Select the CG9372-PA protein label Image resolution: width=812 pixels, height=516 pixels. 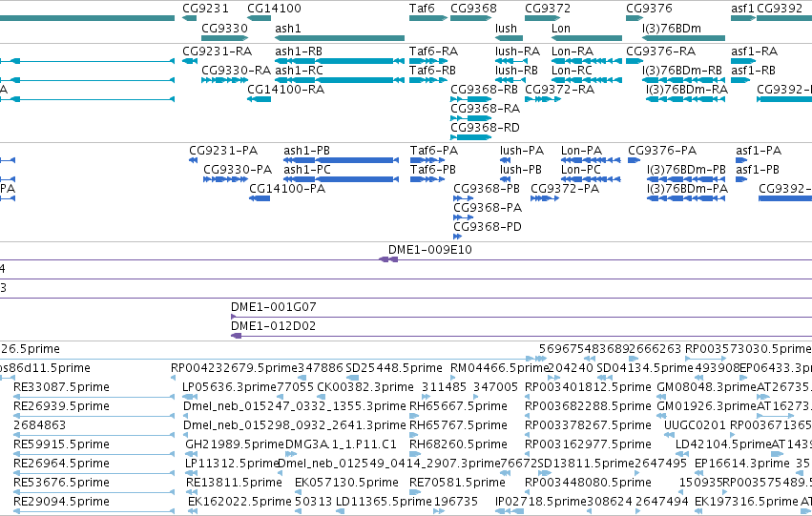click(565, 189)
